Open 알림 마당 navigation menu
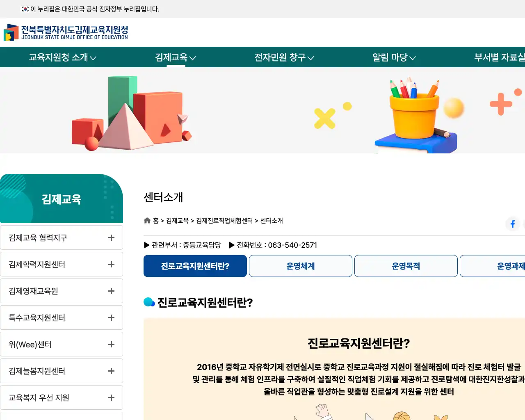The image size is (525, 420). click(394, 57)
